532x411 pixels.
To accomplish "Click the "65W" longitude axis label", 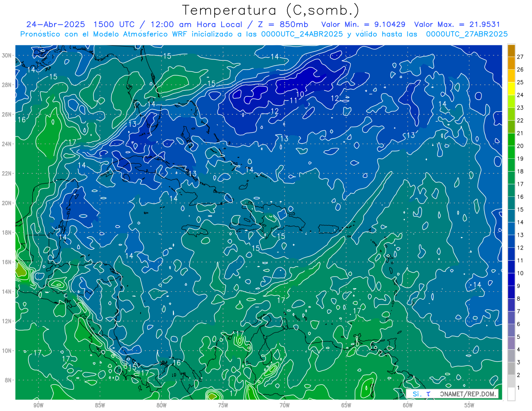I will point(346,405).
